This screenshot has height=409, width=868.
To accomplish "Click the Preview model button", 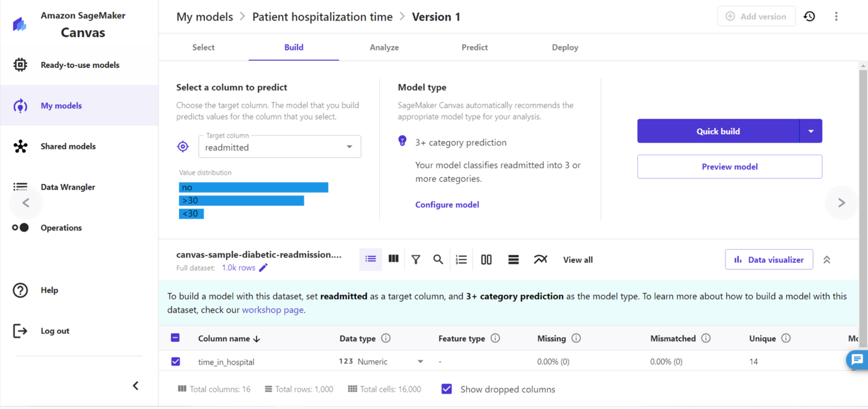I will click(x=730, y=167).
